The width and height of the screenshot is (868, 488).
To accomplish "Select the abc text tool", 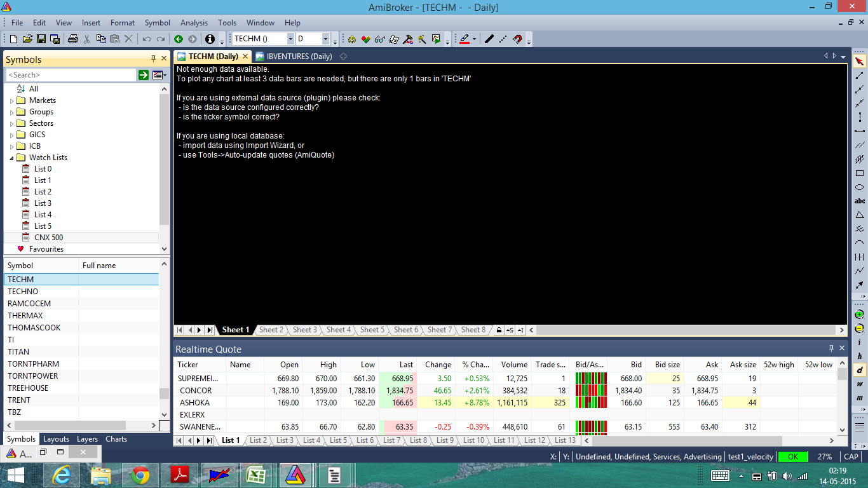I will (x=860, y=201).
